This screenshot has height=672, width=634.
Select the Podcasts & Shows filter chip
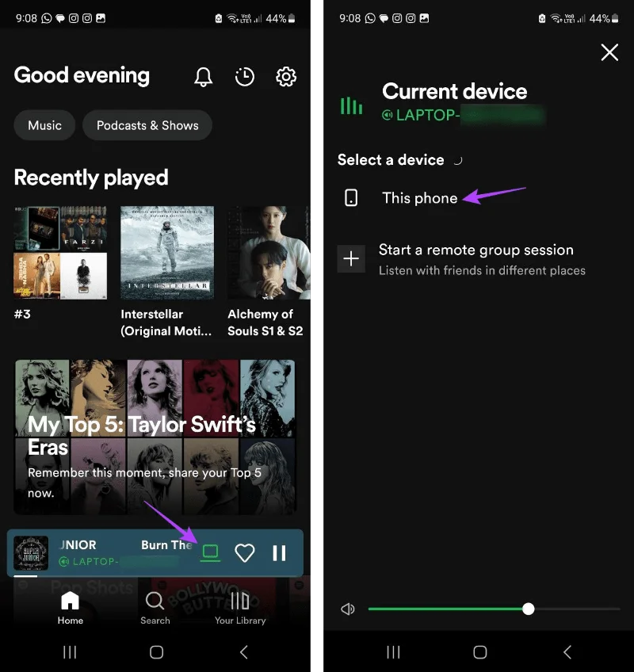click(147, 125)
